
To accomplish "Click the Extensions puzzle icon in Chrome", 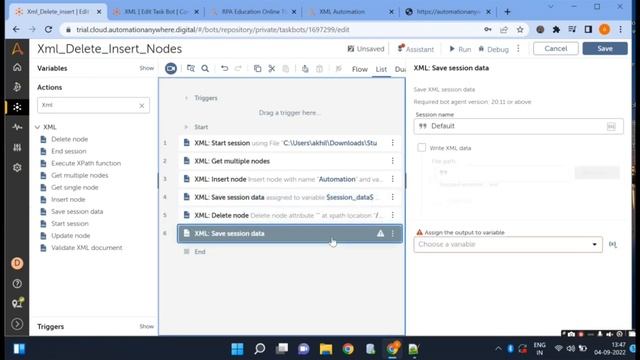I will 556,29.
